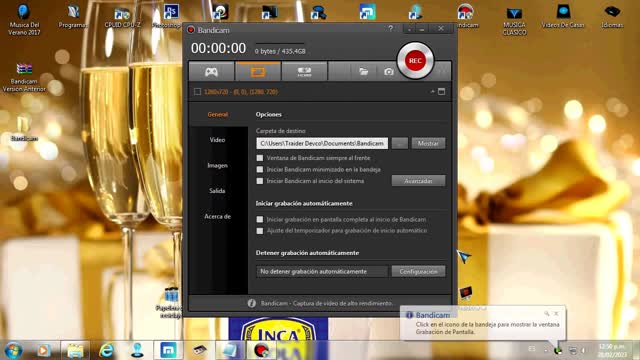Enable full-screen recording at Bandicam start
The height and width of the screenshot is (360, 640).
(x=260, y=219)
